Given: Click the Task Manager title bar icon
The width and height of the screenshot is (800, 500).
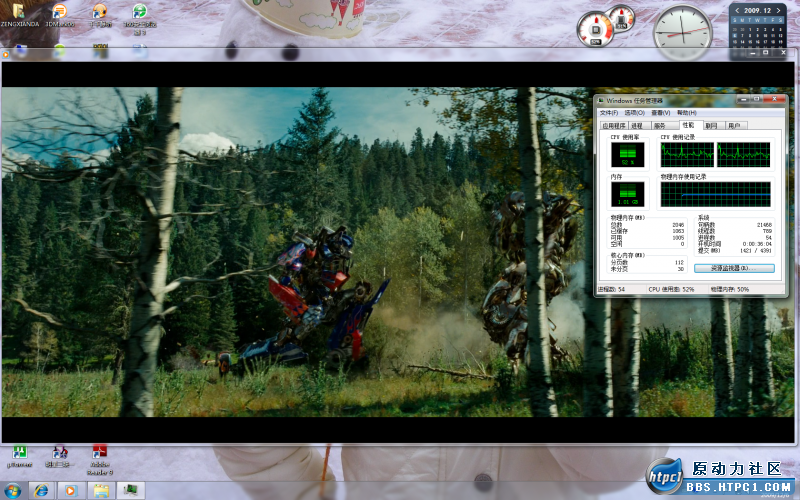Looking at the screenshot, I should pyautogui.click(x=601, y=101).
